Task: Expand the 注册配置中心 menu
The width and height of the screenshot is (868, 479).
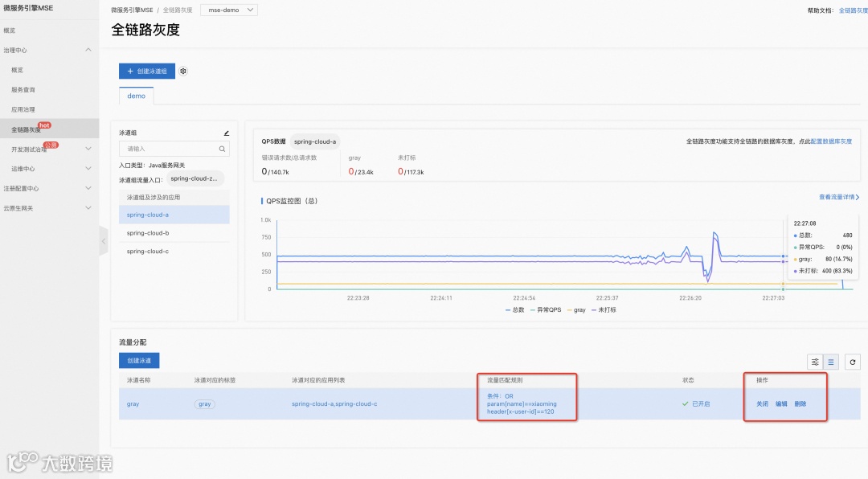Action: 88,188
